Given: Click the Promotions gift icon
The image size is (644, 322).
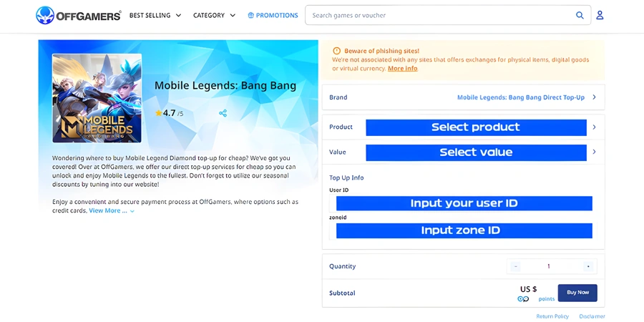Looking at the screenshot, I should click(x=250, y=15).
